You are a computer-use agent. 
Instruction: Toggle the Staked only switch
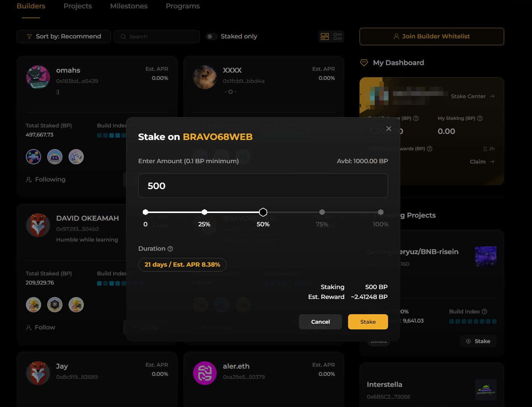coord(212,37)
